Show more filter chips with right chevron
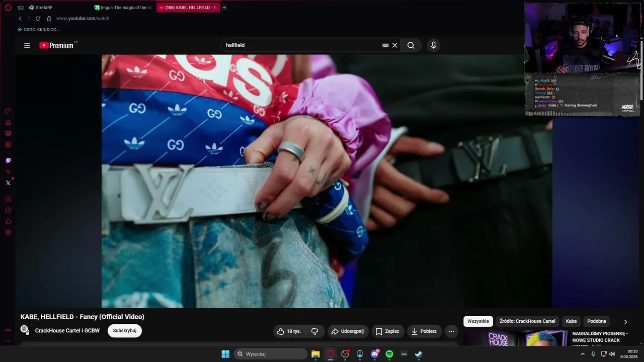This screenshot has height=362, width=644. click(x=625, y=322)
